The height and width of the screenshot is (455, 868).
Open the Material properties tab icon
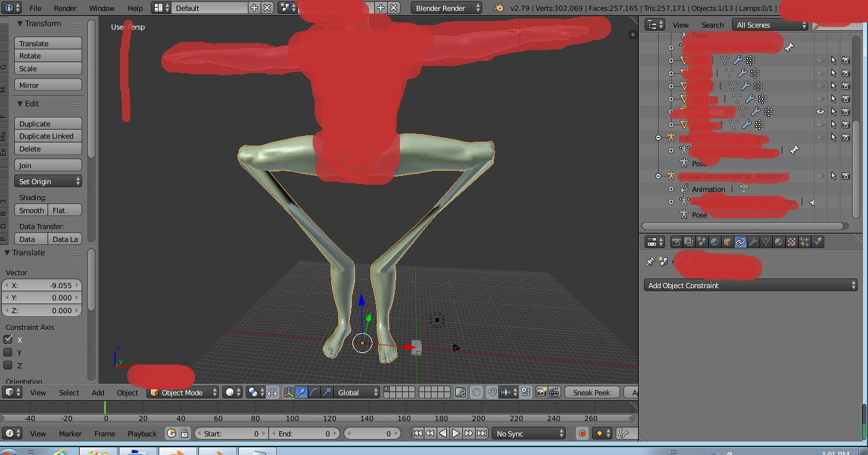click(x=779, y=242)
